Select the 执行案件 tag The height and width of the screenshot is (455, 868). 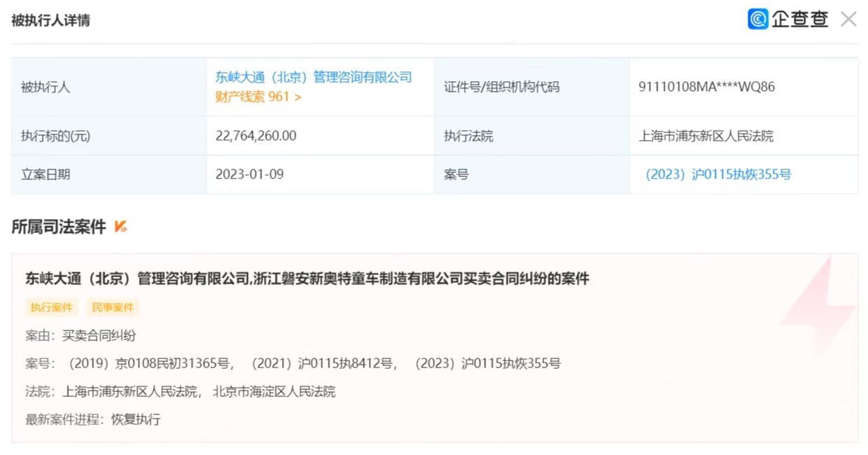[52, 307]
